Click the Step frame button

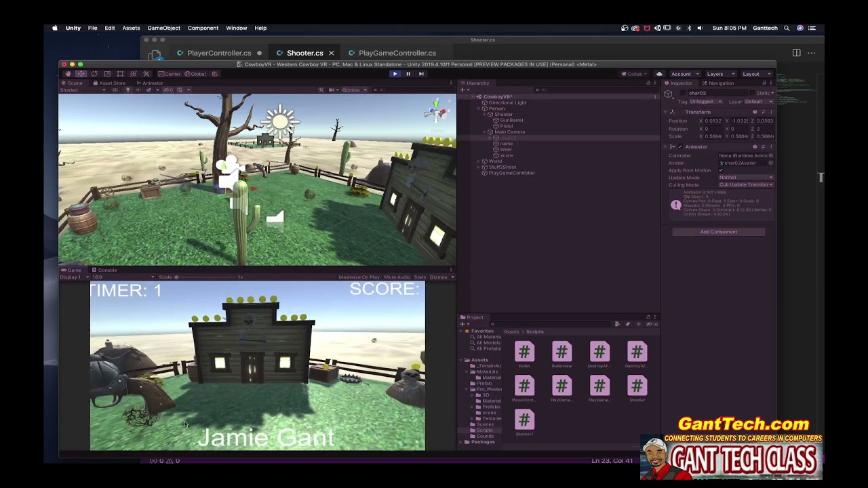(x=421, y=74)
